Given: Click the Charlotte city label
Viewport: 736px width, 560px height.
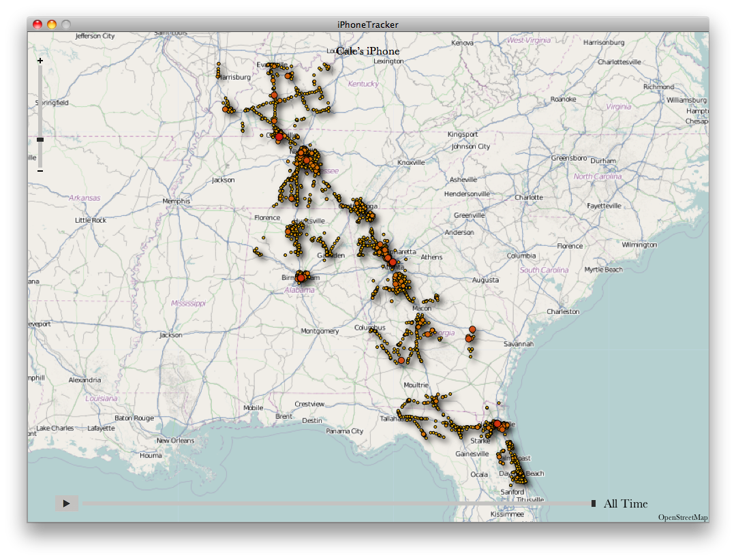Looking at the screenshot, I should [529, 197].
